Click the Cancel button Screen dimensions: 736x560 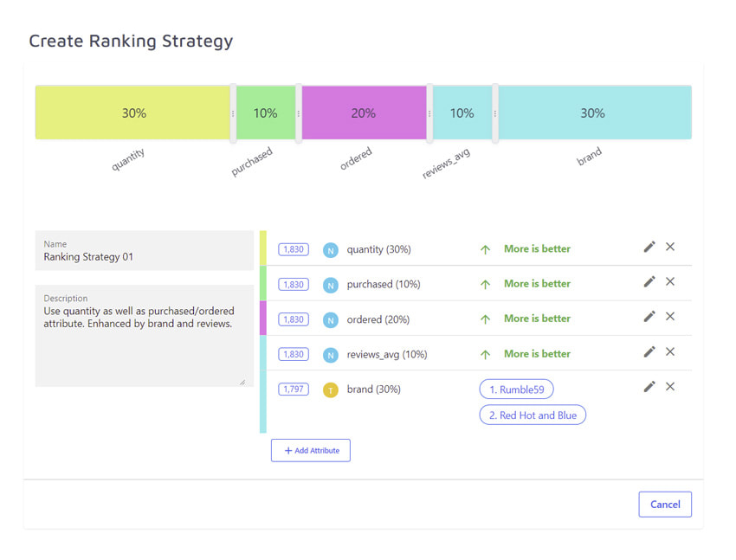click(664, 504)
